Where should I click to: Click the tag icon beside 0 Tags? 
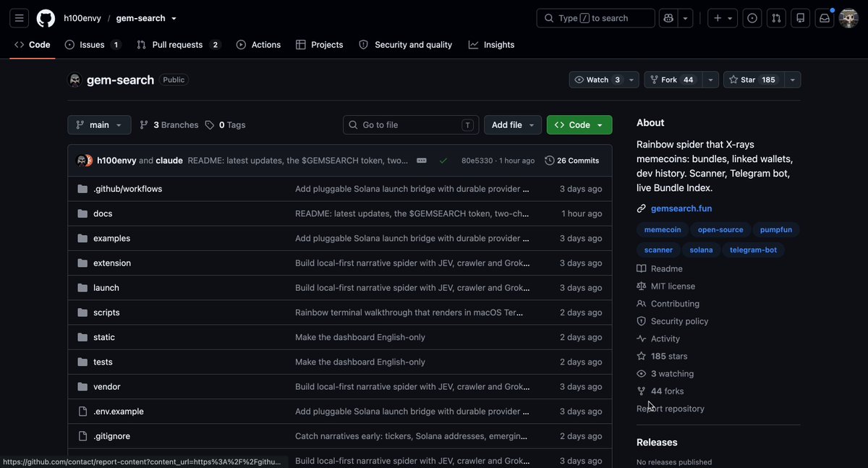click(x=210, y=125)
